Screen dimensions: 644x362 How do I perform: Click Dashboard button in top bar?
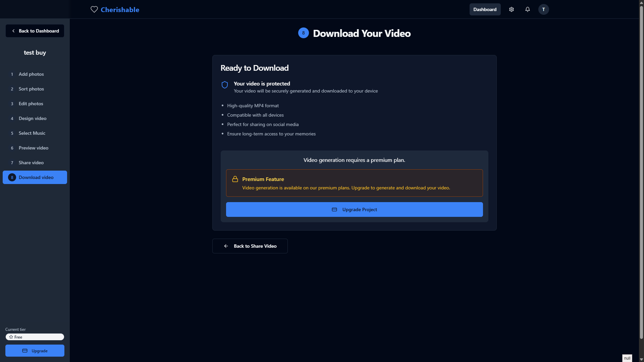485,9
